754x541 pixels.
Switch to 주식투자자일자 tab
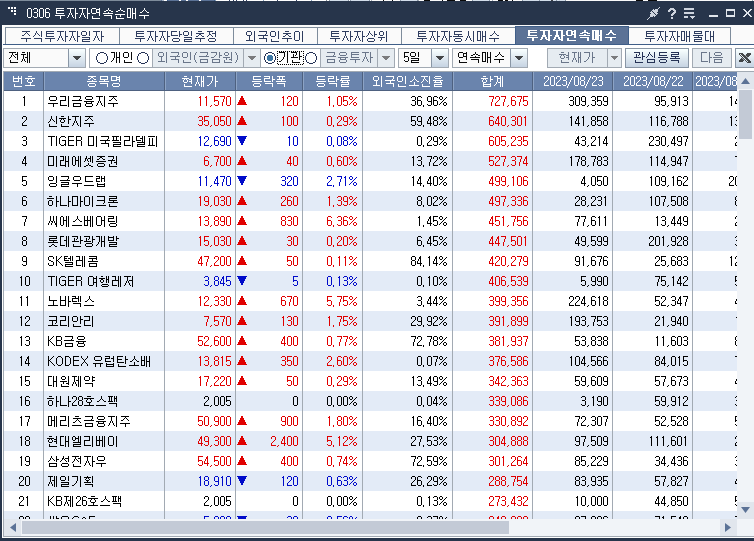point(62,36)
